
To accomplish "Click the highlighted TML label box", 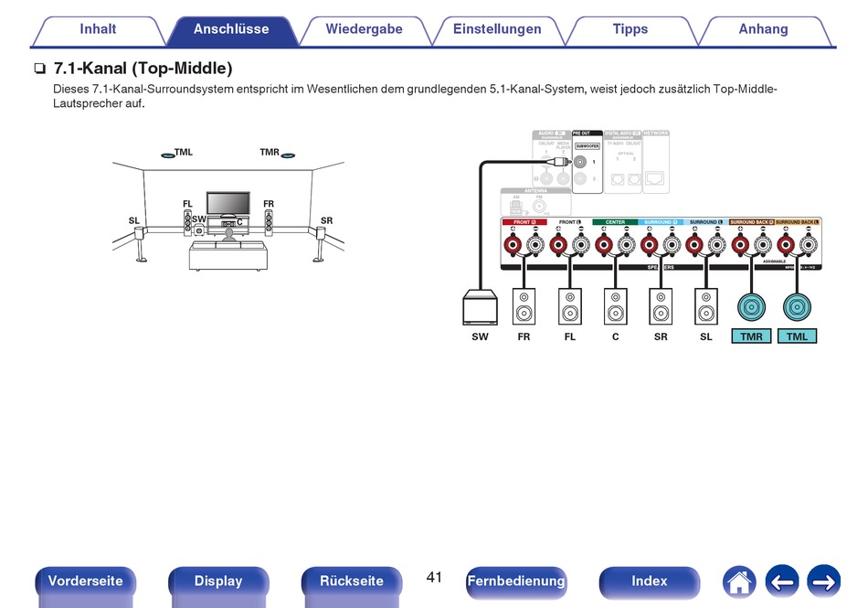I will (x=797, y=336).
